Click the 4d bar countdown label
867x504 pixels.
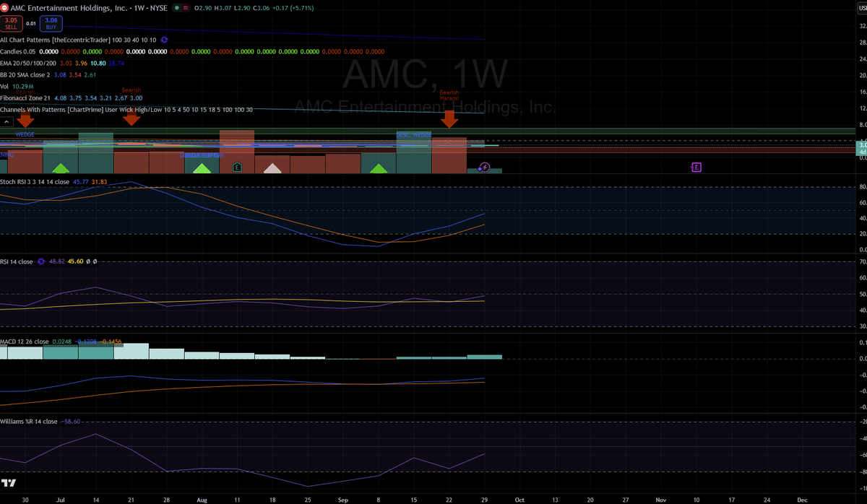coord(861,152)
